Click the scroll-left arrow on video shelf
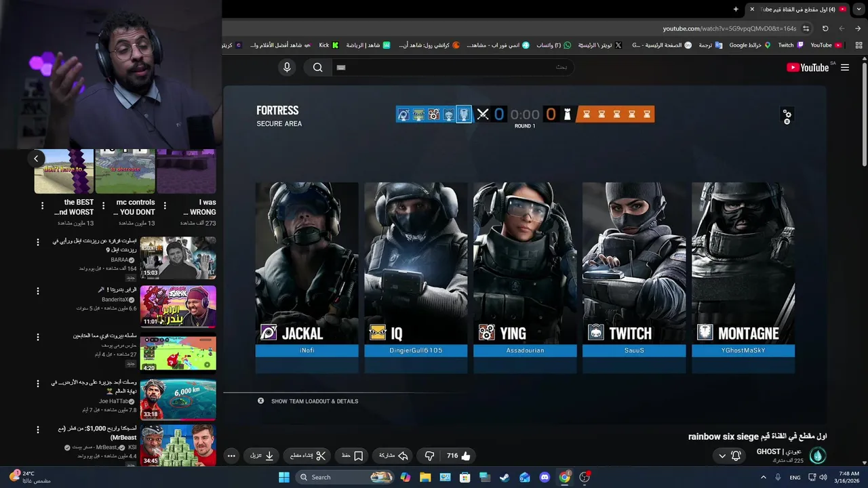Image resolution: width=868 pixels, height=488 pixels. coord(36,159)
